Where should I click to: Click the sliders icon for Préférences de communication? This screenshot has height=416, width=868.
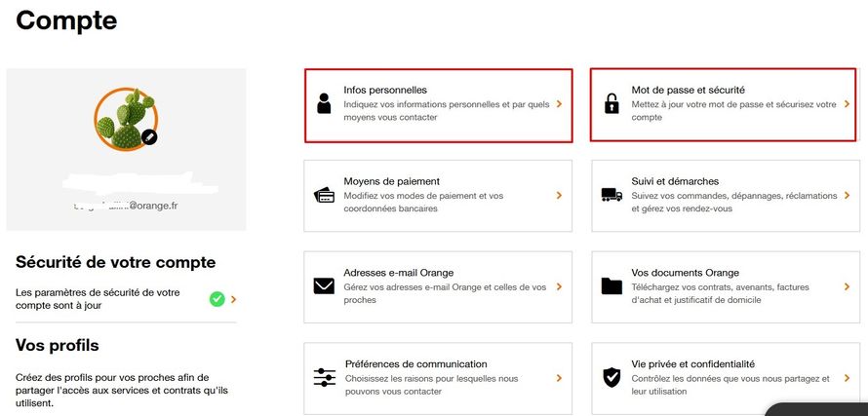(x=325, y=377)
